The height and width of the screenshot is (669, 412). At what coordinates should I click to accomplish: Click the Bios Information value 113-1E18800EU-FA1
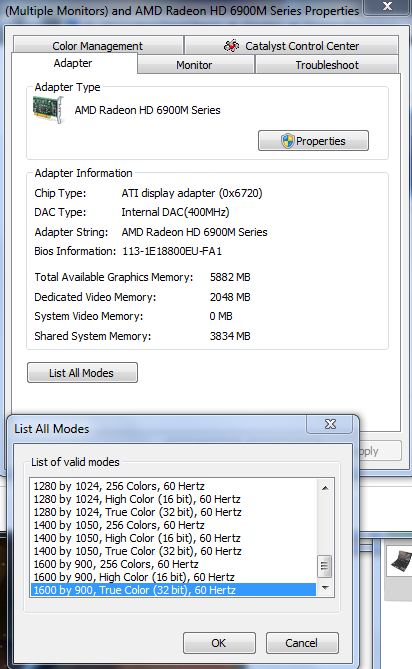[x=172, y=251]
